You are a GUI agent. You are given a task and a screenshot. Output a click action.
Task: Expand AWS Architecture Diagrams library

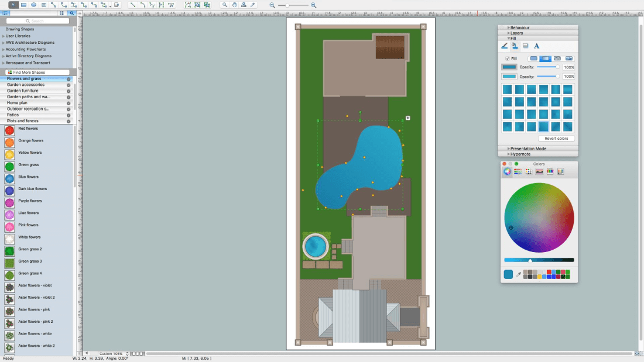[29, 43]
